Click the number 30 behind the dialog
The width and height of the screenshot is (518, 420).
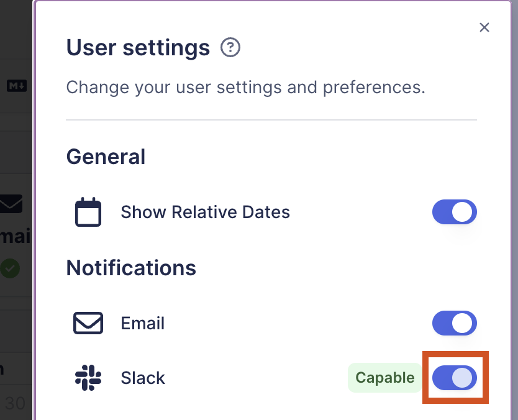pos(15,404)
